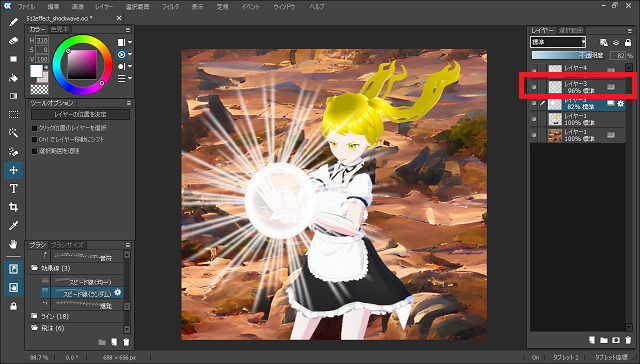The height and width of the screenshot is (364, 640).
Task: Select the Brush tool in the toolbar
Action: pos(13,22)
